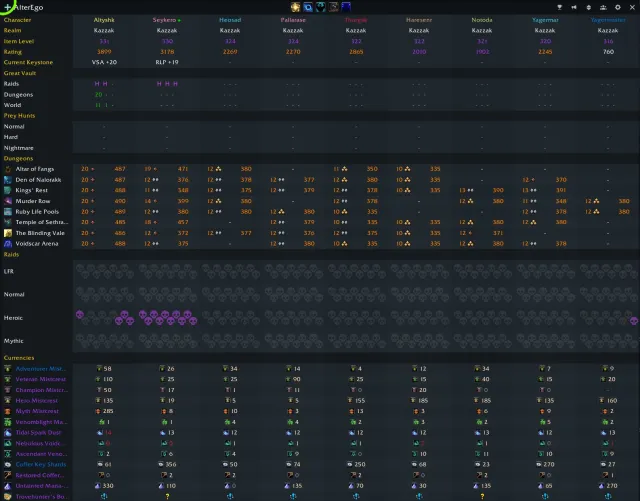
Task: Click the Hero Mistcrest currency icon
Action: [x=8, y=401]
